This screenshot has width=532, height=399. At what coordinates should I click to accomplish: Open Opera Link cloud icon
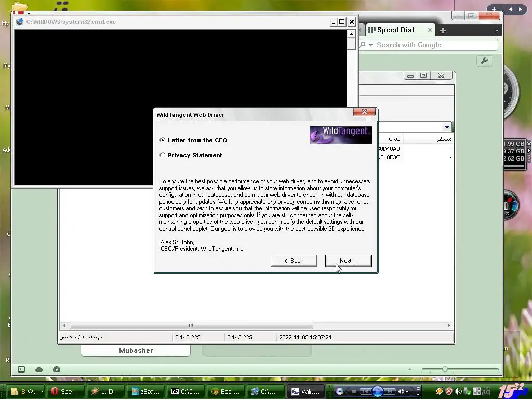tap(38, 369)
